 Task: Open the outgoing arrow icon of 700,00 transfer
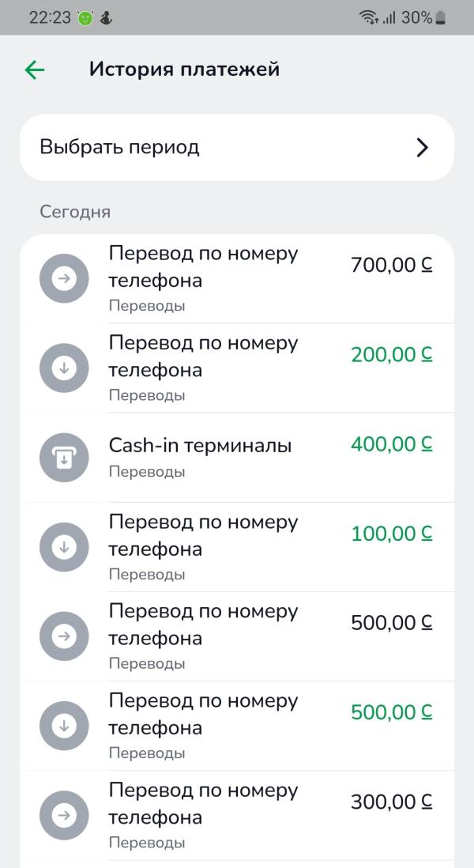pos(64,278)
